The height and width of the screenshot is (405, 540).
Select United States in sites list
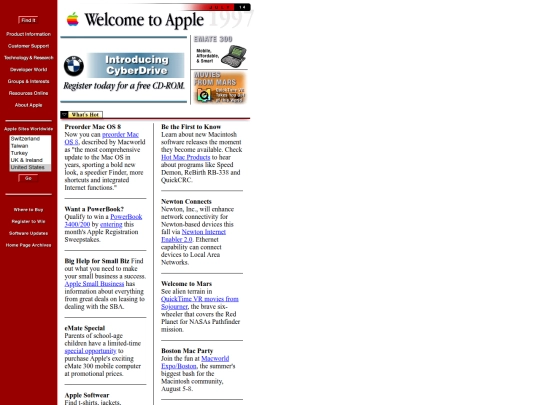(x=30, y=167)
